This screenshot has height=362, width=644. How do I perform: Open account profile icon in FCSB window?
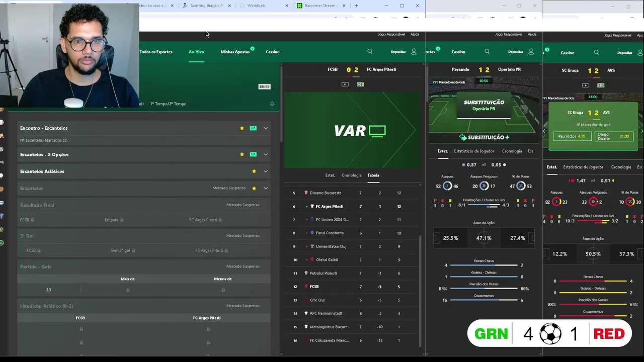414,52
